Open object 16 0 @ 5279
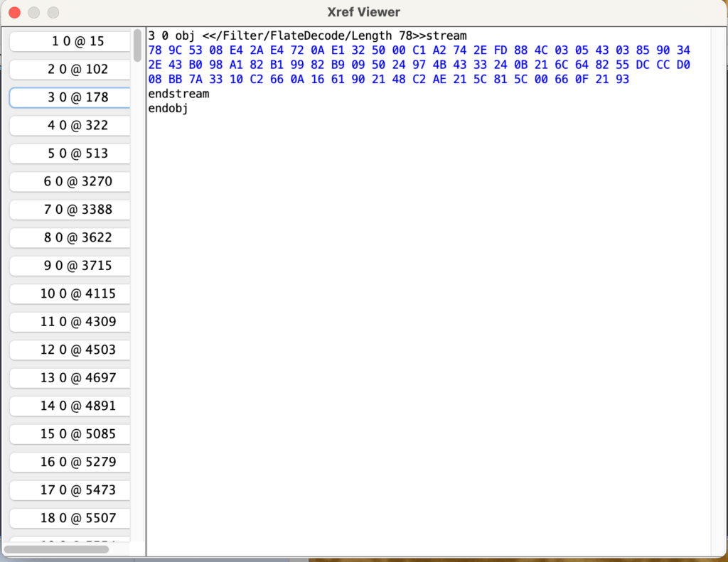 click(x=69, y=462)
